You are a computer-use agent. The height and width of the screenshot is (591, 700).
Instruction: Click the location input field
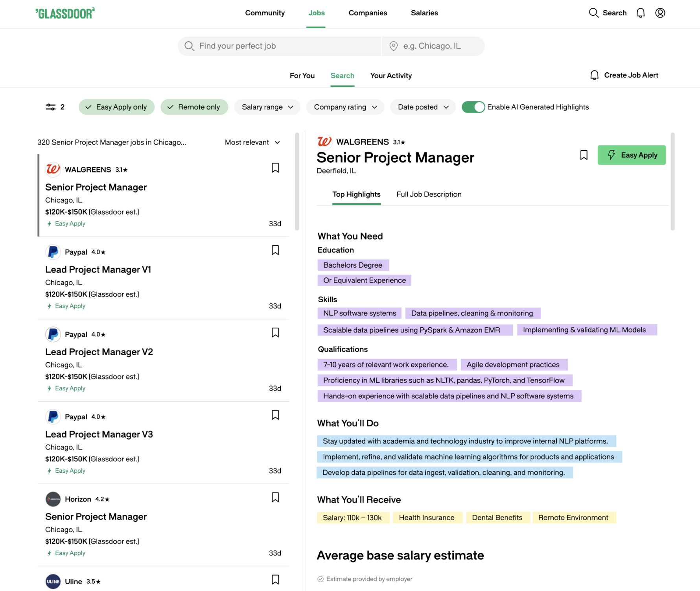point(433,46)
